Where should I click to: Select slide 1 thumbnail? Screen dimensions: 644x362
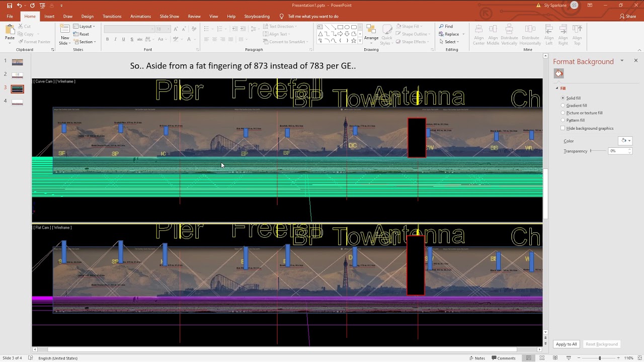18,62
